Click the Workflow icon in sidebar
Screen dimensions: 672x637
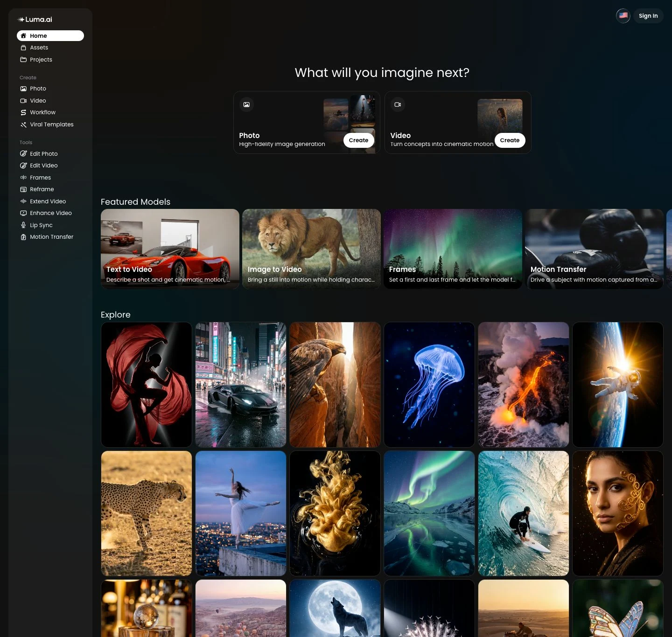23,112
